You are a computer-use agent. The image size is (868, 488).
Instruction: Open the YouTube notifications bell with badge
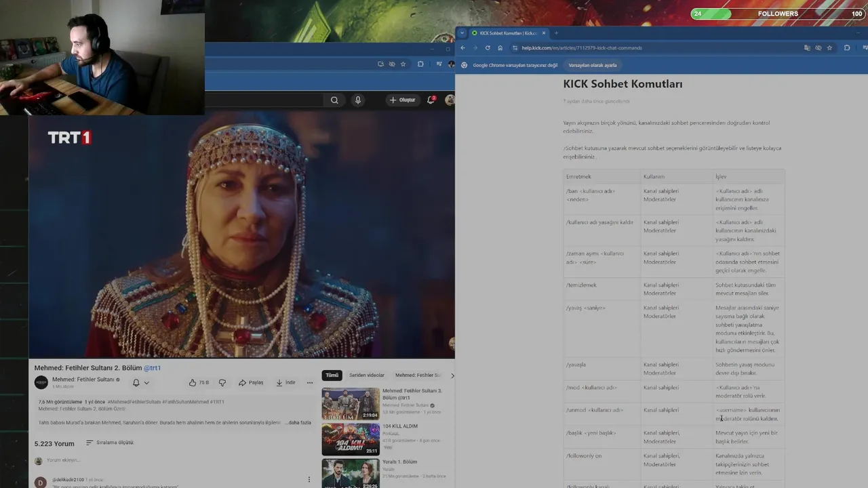coord(431,100)
